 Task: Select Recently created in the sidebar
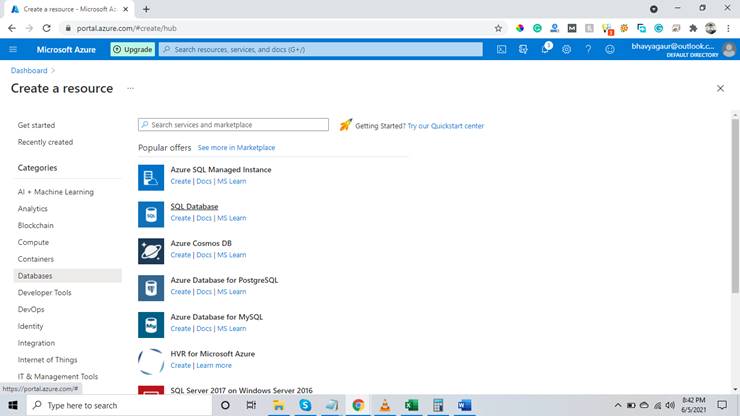[45, 142]
